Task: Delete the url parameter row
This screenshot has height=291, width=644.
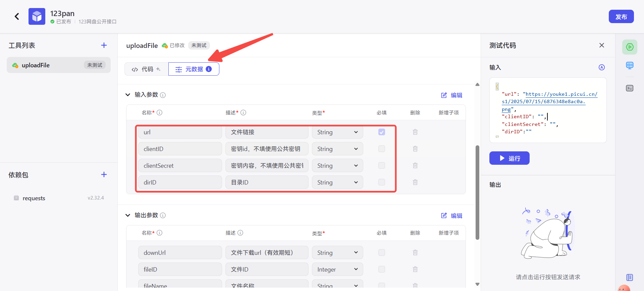Action: coord(415,132)
